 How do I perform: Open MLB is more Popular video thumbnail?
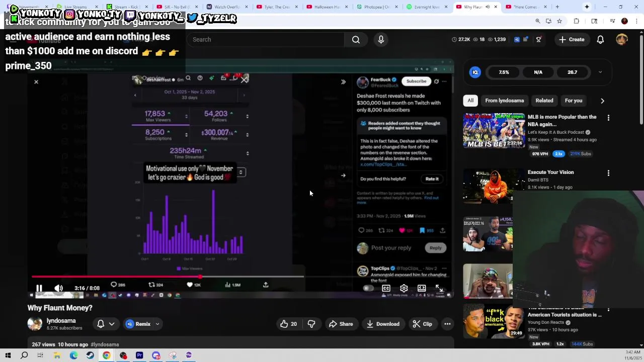(x=494, y=131)
